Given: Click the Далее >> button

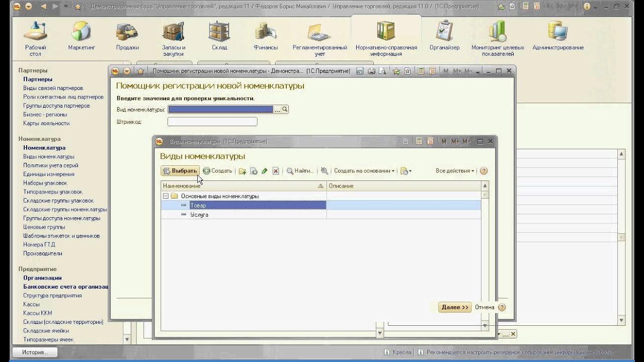Looking at the screenshot, I should click(x=455, y=307).
